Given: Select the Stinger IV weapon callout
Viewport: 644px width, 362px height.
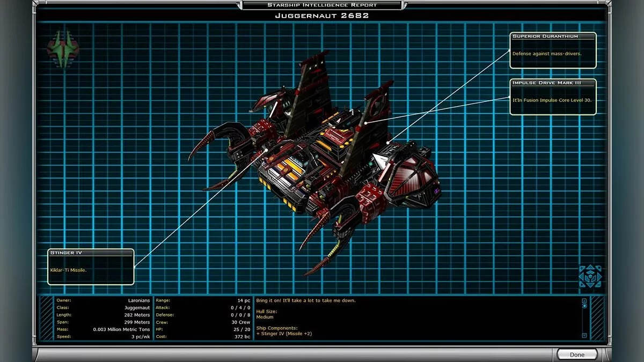Looking at the screenshot, I should [x=90, y=267].
